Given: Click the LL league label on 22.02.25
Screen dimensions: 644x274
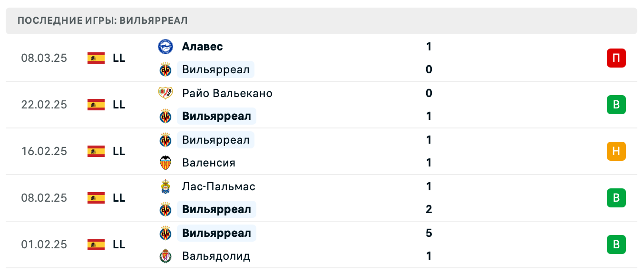Looking at the screenshot, I should (119, 105).
